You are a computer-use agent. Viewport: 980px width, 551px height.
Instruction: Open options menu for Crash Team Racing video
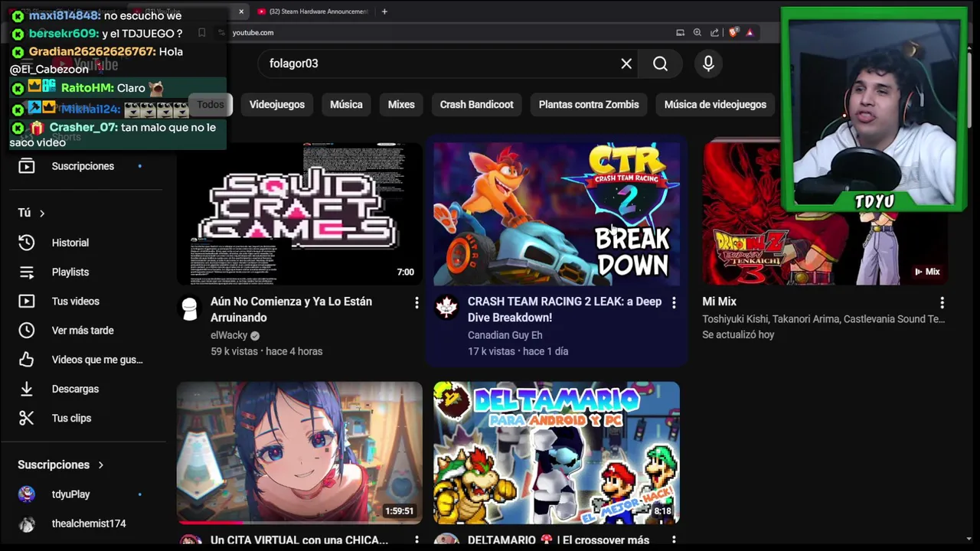(x=674, y=303)
